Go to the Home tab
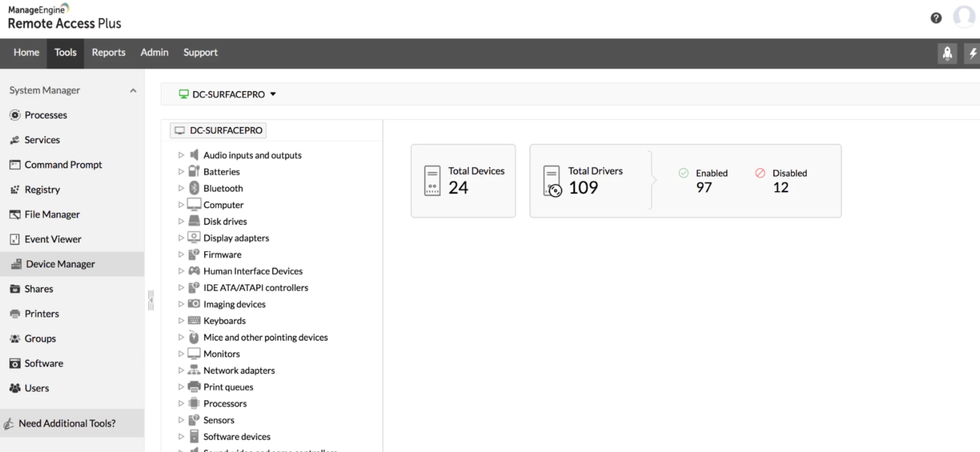980x452 pixels. tap(26, 53)
